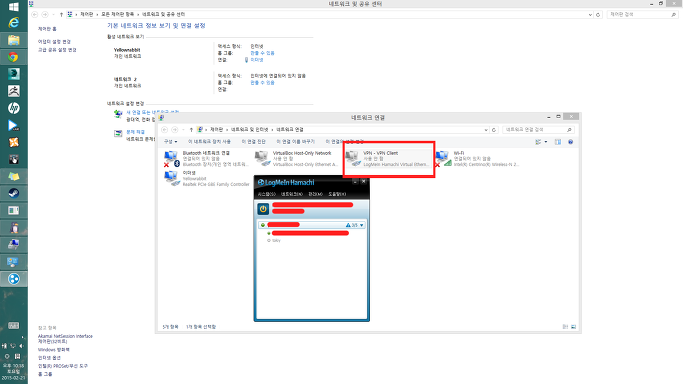Click the Network Connections search field
This screenshot has width=683, height=384.
click(x=538, y=130)
